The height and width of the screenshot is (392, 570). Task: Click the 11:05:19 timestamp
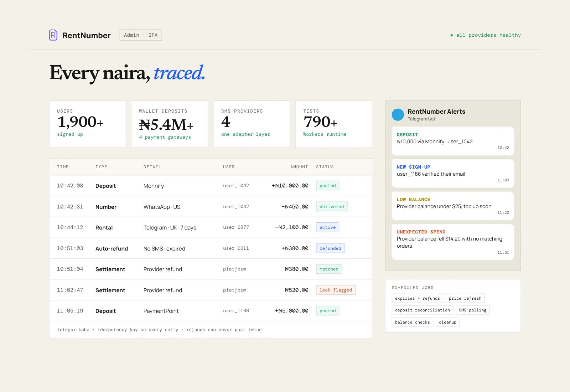[70, 311]
